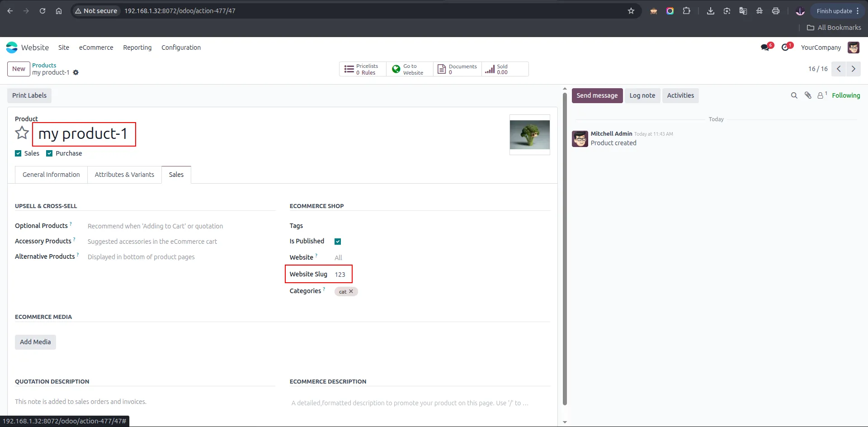Viewport: 868px width, 427px height.
Task: Switch to the General Information tab
Action: (51, 175)
